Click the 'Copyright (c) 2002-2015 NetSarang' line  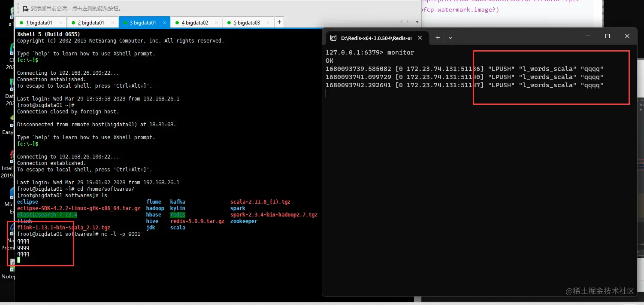(121, 41)
